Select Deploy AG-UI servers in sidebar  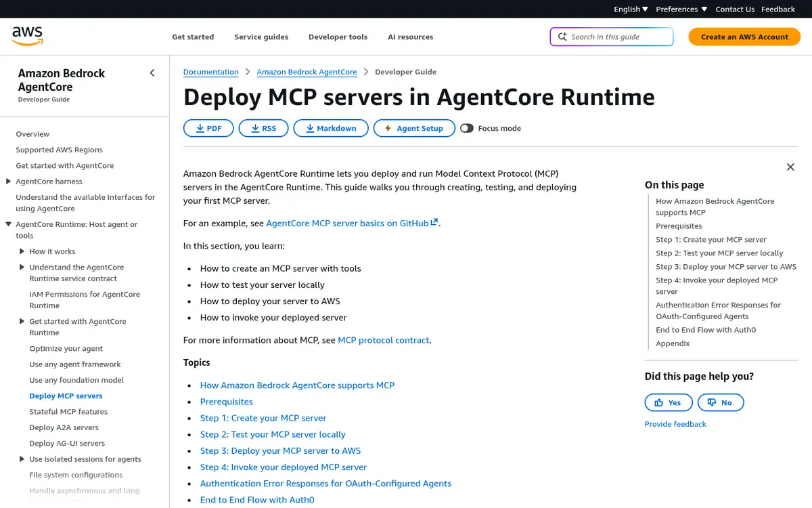click(x=67, y=443)
